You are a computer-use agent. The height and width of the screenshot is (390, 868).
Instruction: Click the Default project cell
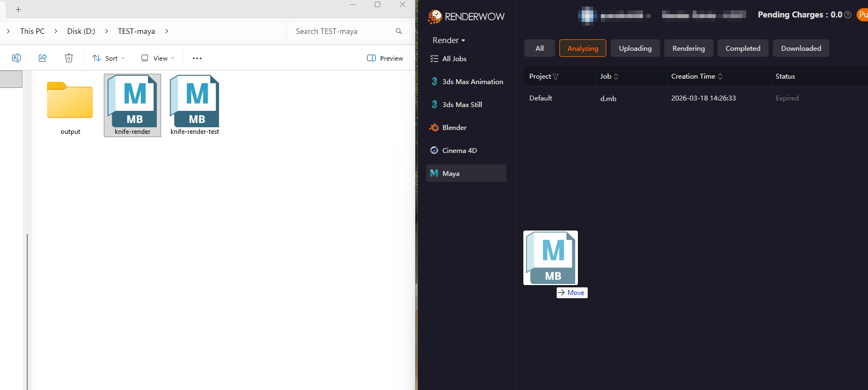(x=541, y=98)
